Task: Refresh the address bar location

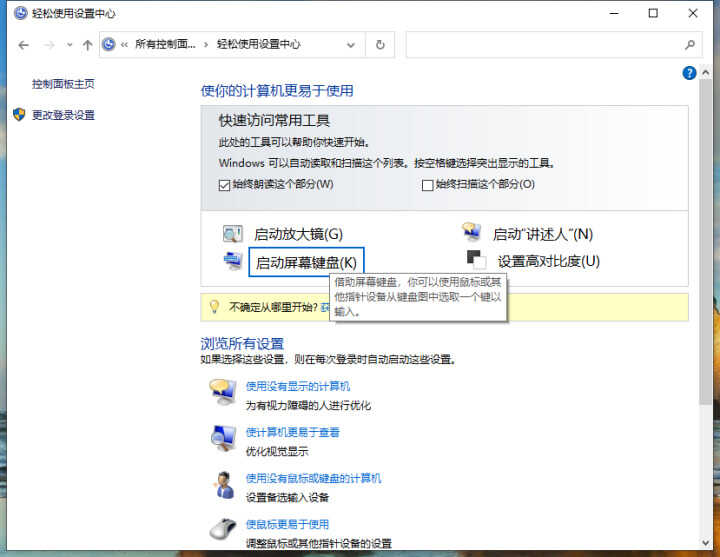Action: pyautogui.click(x=380, y=45)
